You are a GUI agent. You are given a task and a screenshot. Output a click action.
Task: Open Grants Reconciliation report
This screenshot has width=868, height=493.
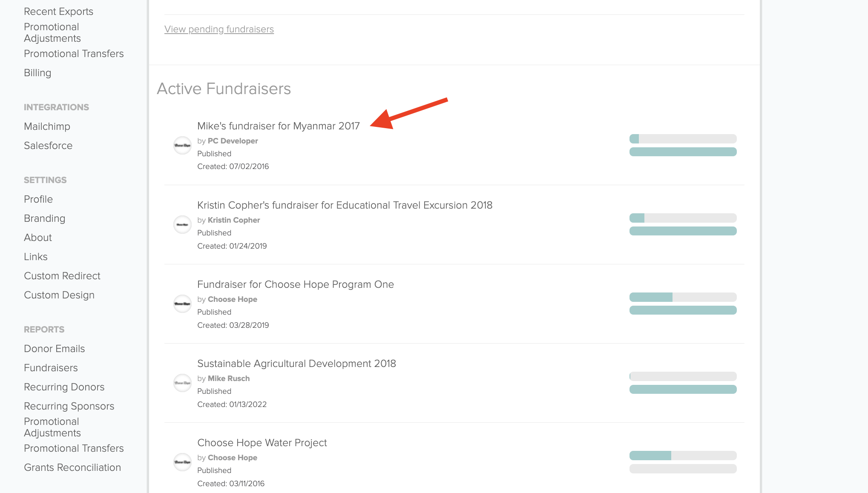pos(72,467)
